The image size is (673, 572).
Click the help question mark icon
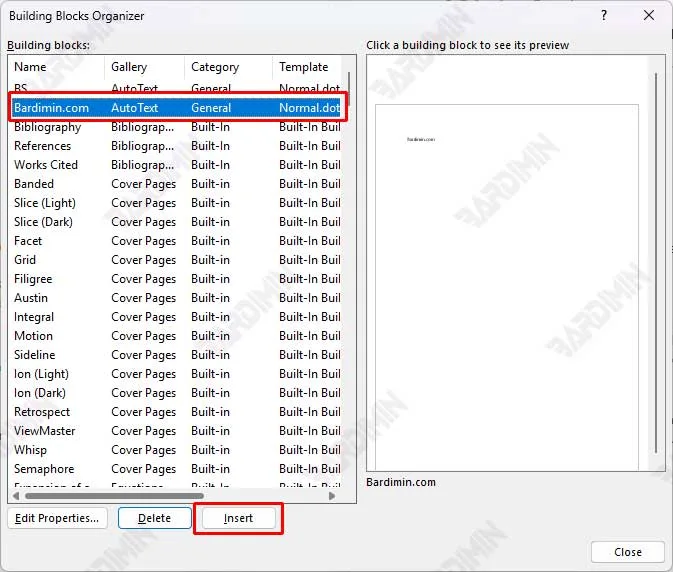point(604,15)
